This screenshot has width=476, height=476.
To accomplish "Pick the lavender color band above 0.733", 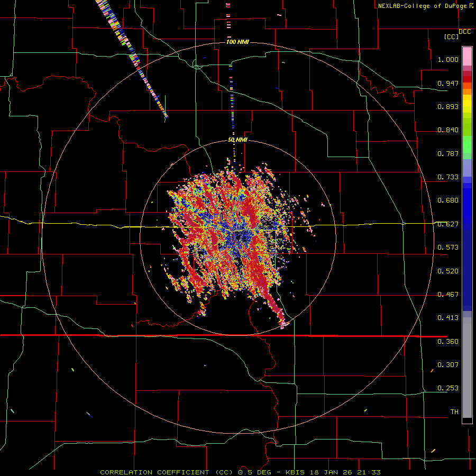I will point(467,168).
